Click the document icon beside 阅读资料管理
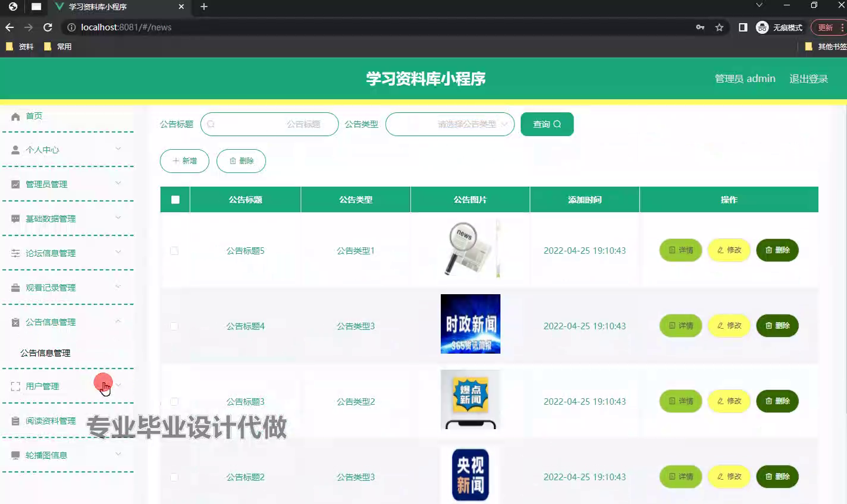Image resolution: width=847 pixels, height=504 pixels. pos(15,421)
